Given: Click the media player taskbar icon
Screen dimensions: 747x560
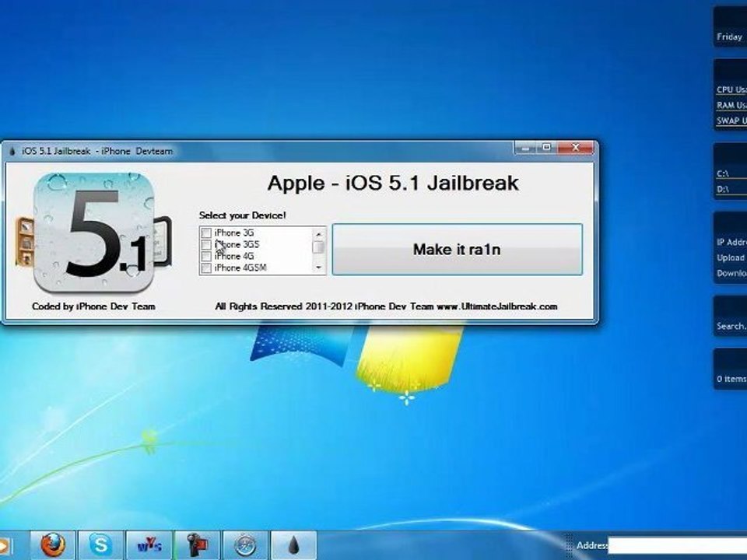Looking at the screenshot, I should click(5, 544).
